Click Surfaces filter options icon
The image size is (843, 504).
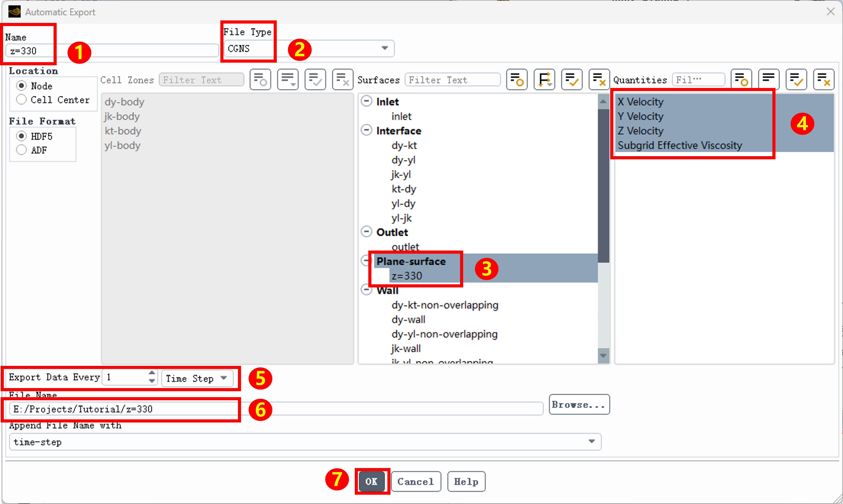tap(517, 80)
